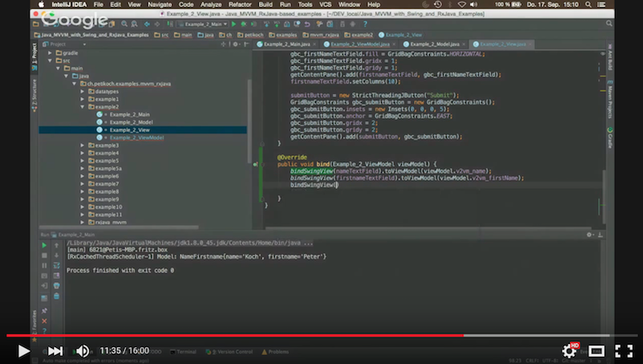
Task: Click Back navigation arrow in toolbar
Action: pos(147,24)
